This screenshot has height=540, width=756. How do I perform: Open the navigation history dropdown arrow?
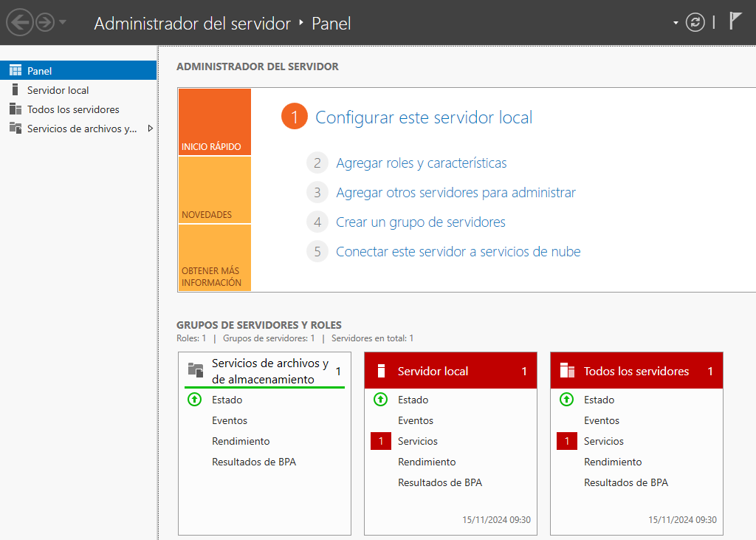point(63,22)
